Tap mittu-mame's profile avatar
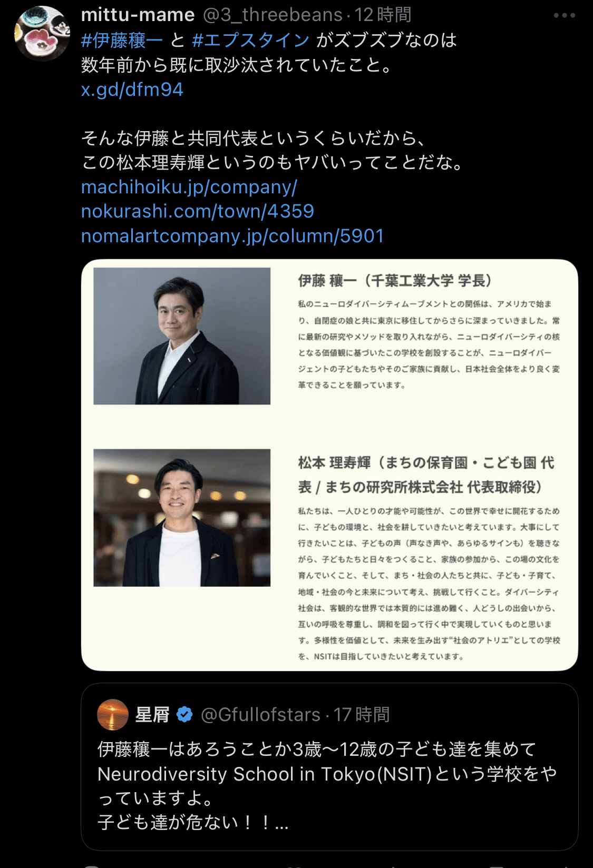593x868 pixels. pos(42,34)
